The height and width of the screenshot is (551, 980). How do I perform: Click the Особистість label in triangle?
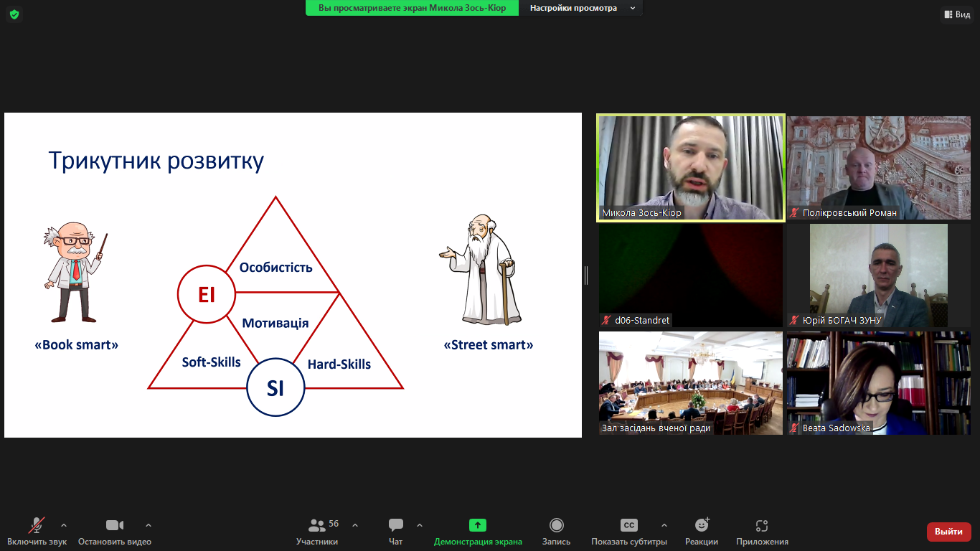(x=276, y=268)
